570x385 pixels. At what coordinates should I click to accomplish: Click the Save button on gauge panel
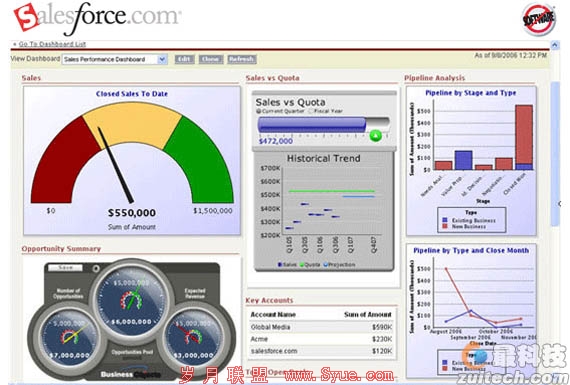coord(65,268)
